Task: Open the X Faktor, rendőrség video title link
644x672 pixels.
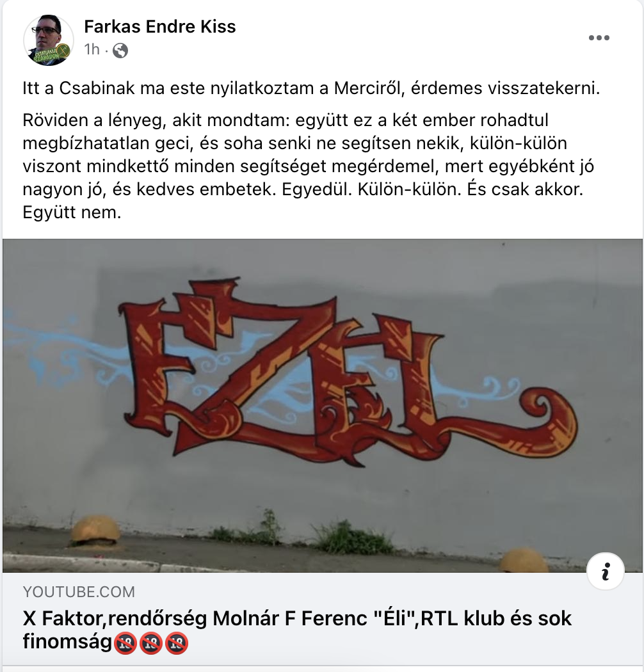Action: click(297, 630)
